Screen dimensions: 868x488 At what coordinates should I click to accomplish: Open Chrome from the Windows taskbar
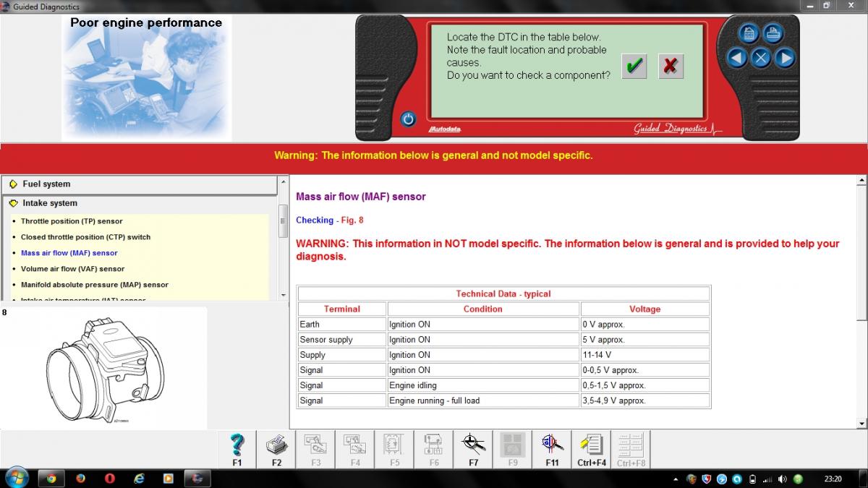pos(51,478)
